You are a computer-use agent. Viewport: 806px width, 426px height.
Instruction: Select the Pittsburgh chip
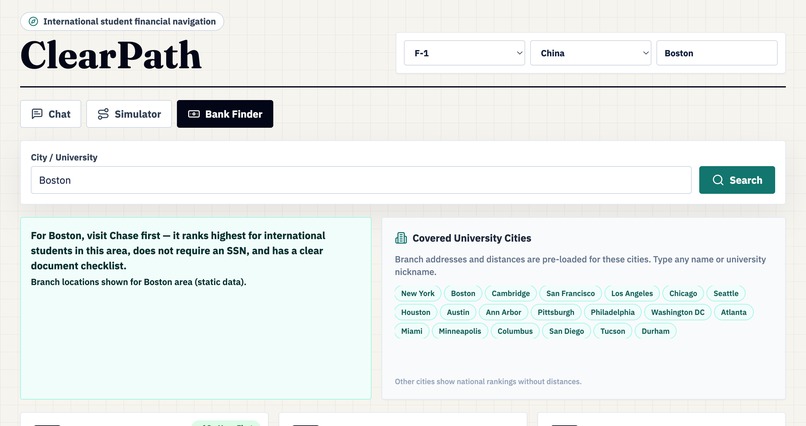pos(556,312)
